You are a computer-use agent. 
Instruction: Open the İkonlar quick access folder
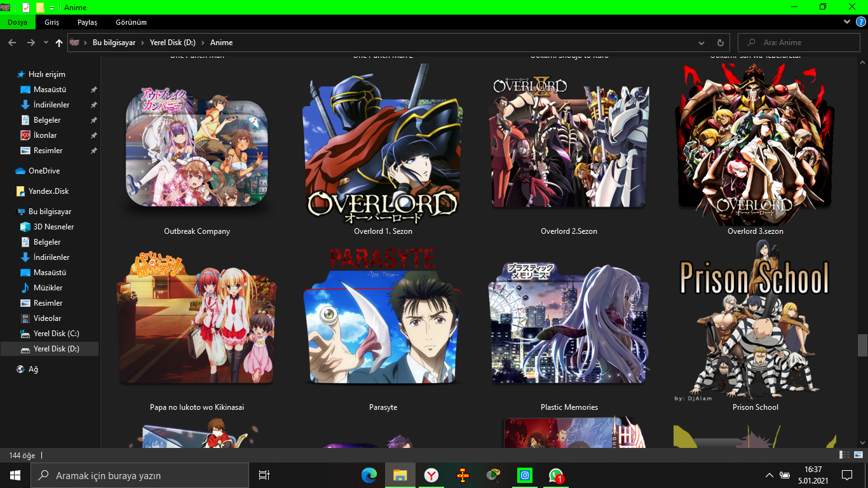[x=45, y=135]
